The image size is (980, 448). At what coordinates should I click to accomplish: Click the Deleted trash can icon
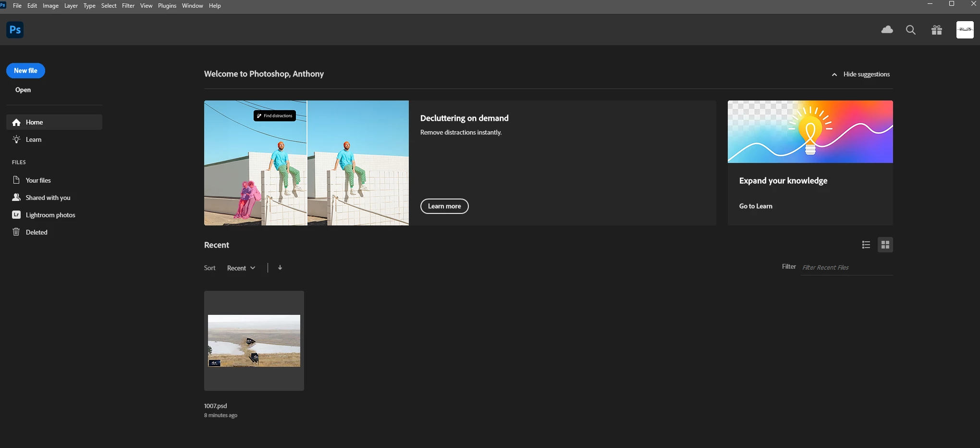(16, 232)
